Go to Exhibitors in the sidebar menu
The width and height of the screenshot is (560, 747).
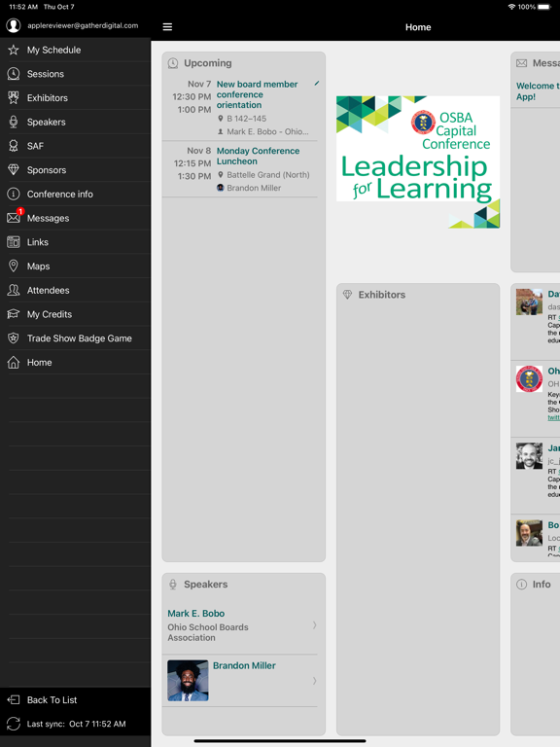(x=75, y=97)
